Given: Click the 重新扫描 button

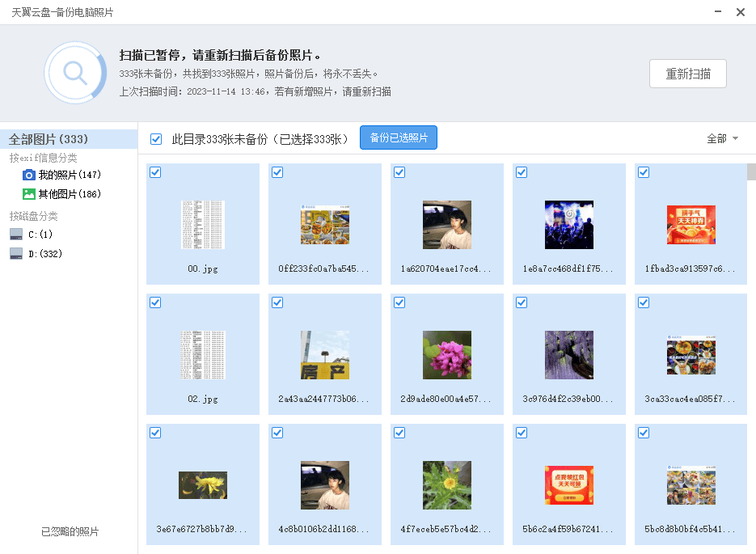Looking at the screenshot, I should [x=687, y=74].
